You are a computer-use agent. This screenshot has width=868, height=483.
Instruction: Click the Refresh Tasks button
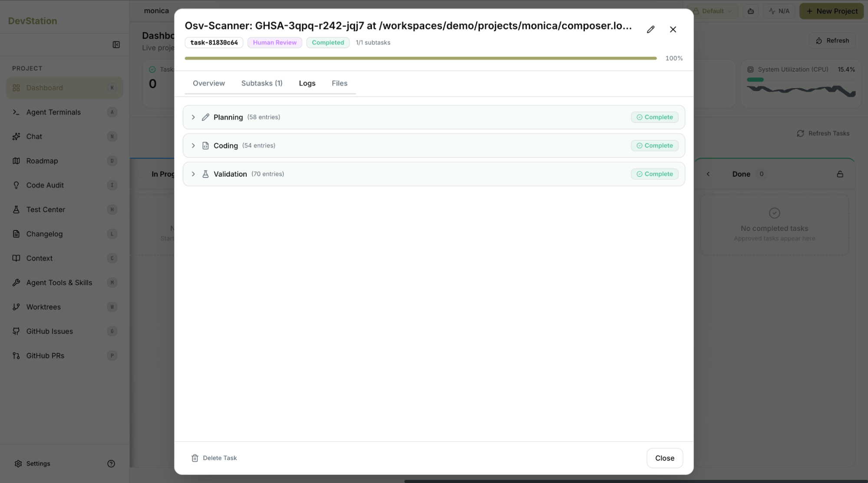click(823, 133)
